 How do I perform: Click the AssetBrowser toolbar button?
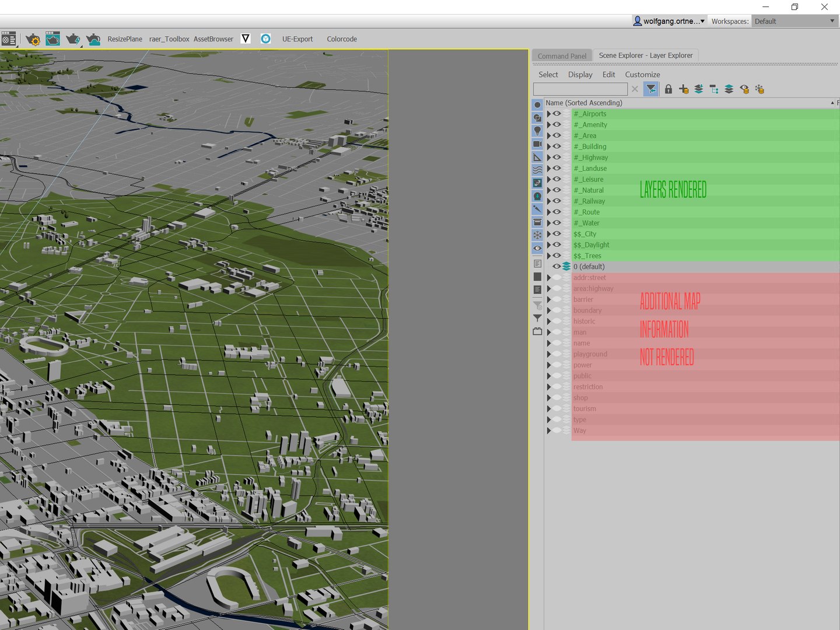(x=213, y=39)
